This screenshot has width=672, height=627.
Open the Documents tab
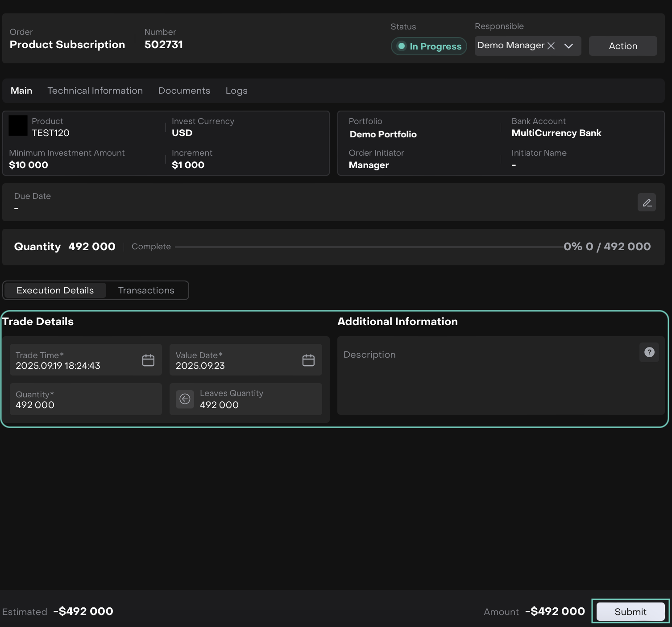184,91
